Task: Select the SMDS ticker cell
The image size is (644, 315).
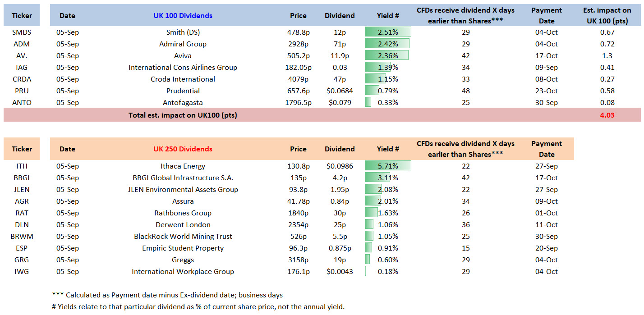Action: click(x=22, y=32)
